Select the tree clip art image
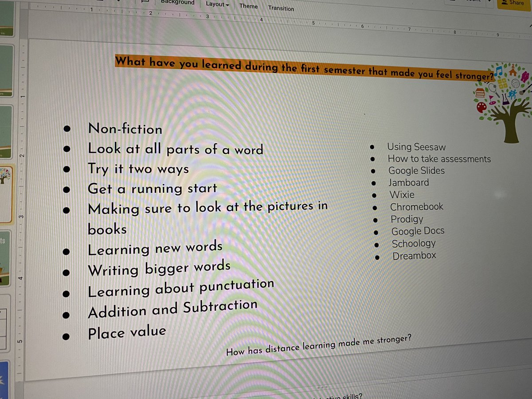 click(501, 102)
